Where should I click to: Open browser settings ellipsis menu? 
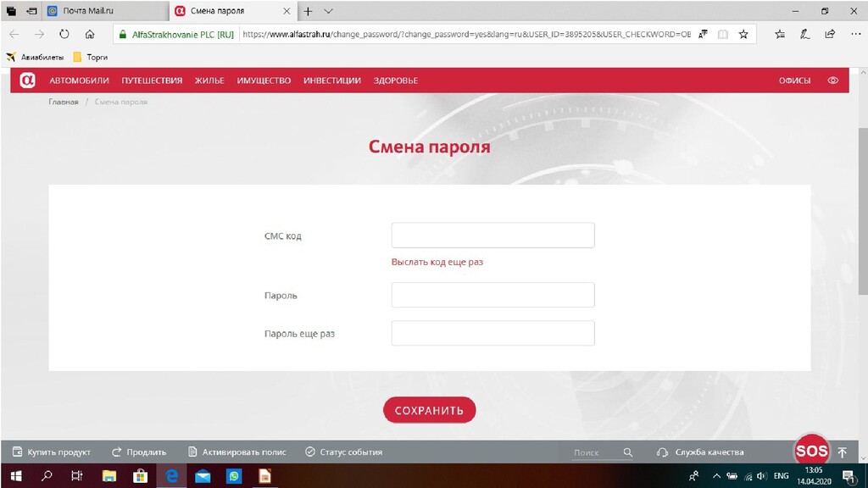tap(856, 34)
